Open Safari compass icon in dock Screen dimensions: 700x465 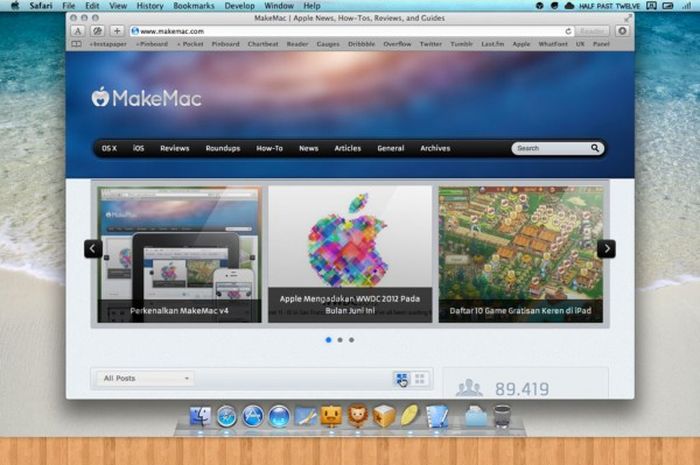227,416
